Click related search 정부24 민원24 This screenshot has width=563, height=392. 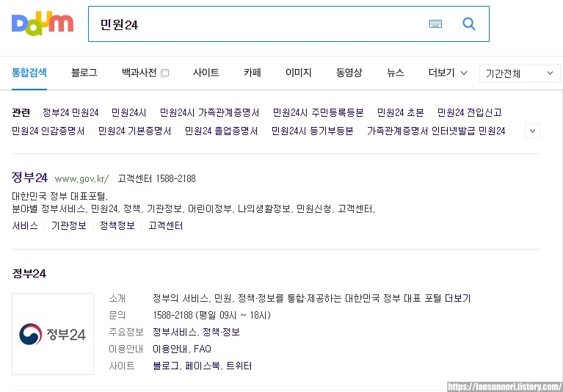(x=70, y=113)
